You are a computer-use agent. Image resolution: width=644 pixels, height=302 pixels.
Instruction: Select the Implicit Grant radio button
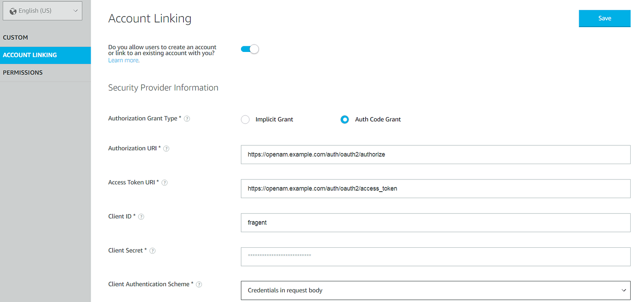tap(245, 119)
